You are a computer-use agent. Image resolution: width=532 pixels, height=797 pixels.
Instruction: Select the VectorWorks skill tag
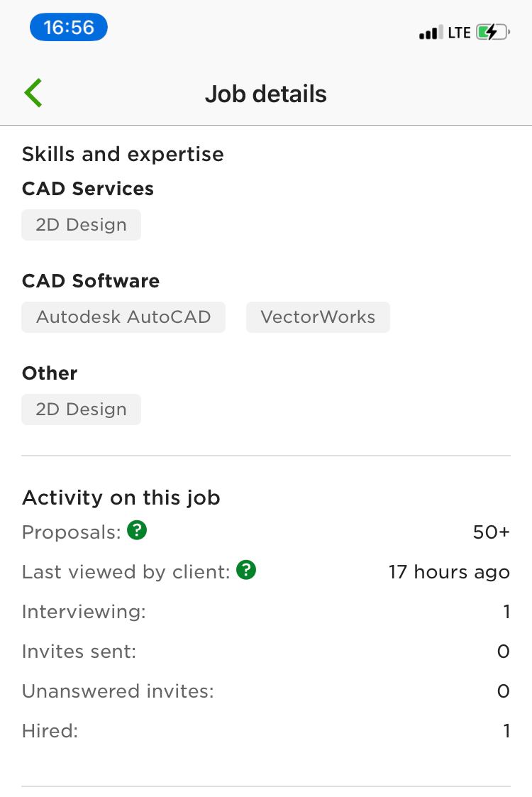[x=318, y=317]
